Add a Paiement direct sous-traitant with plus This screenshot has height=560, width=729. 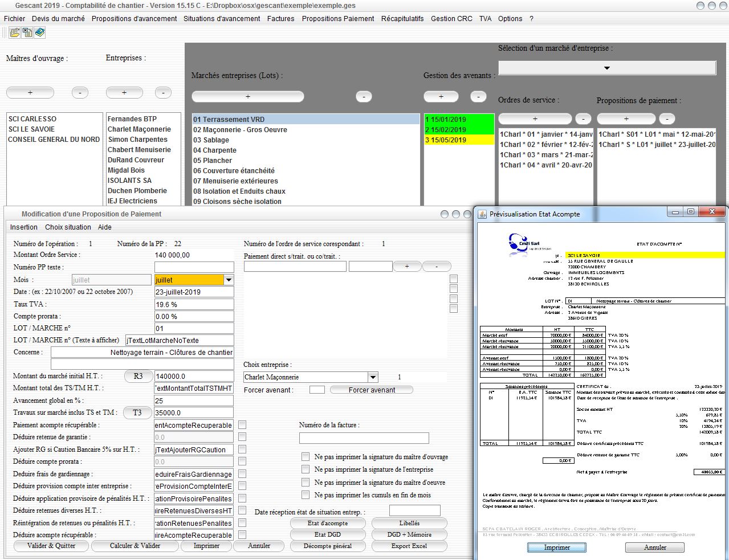407,266
